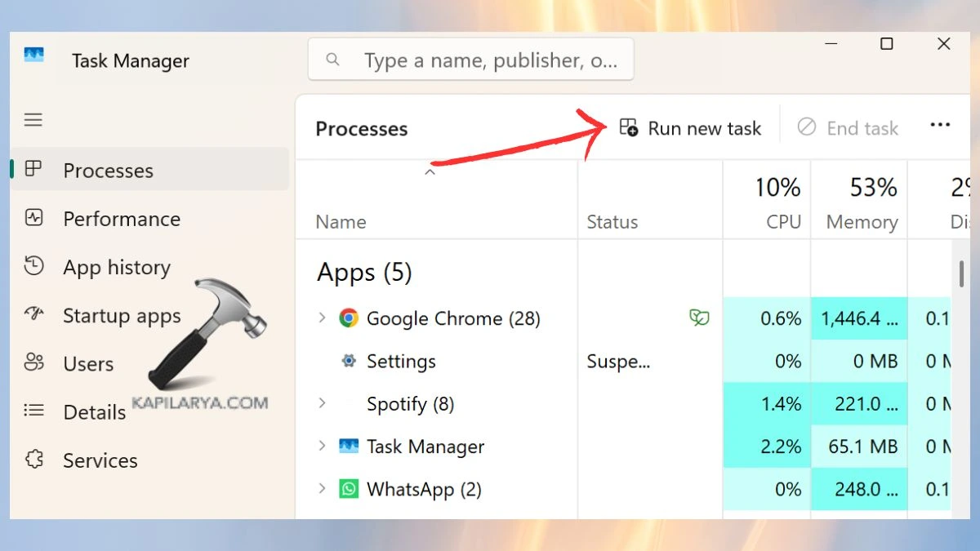This screenshot has height=551, width=980.
Task: Click the Run new task icon
Action: pos(628,127)
